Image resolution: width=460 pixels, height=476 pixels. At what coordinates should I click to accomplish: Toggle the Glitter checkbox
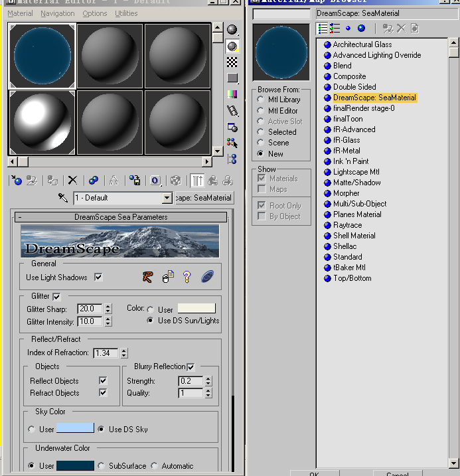tap(56, 297)
